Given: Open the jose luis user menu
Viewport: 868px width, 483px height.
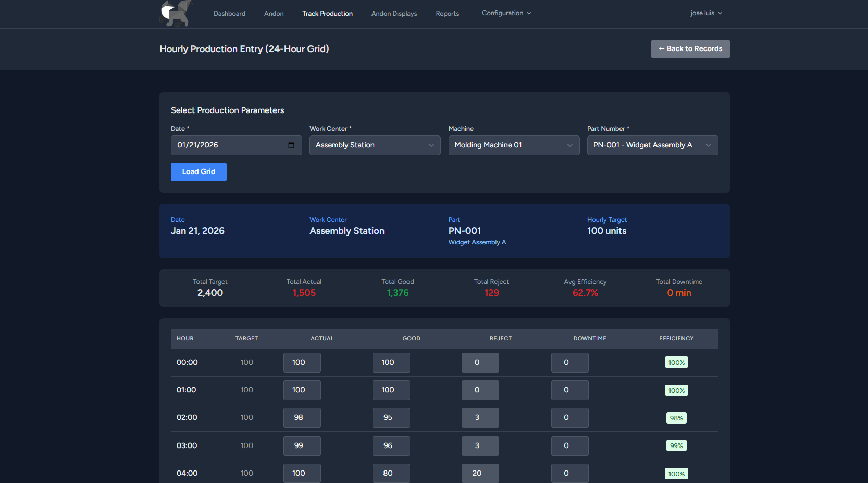Looking at the screenshot, I should pos(705,13).
